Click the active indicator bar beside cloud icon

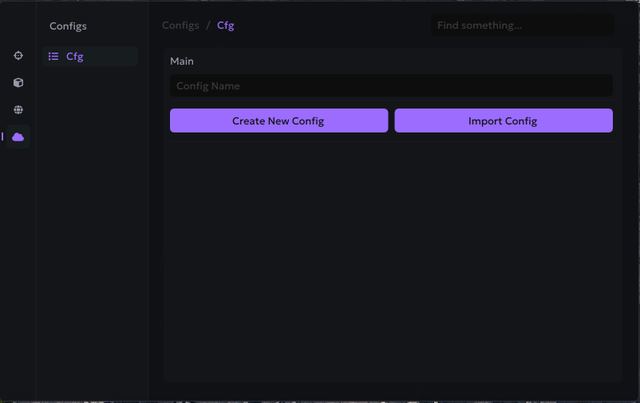tap(2, 136)
